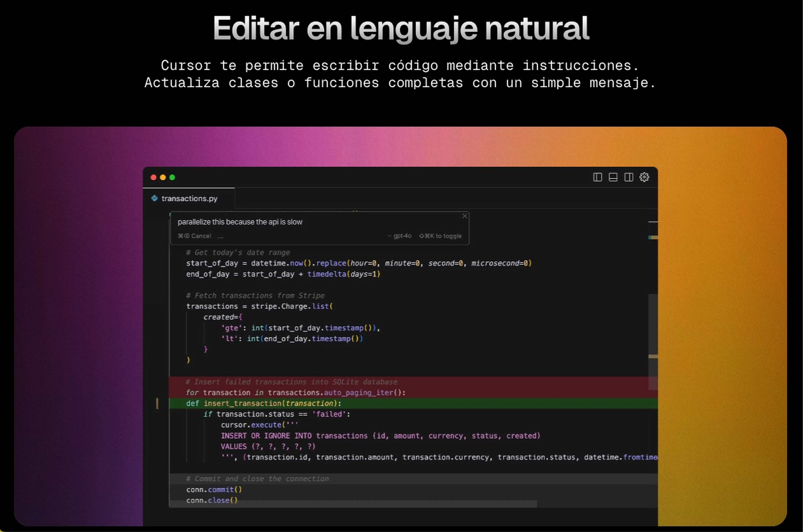Click the horizontal scrollbar under the code
The height and width of the screenshot is (532, 803).
pos(353,504)
